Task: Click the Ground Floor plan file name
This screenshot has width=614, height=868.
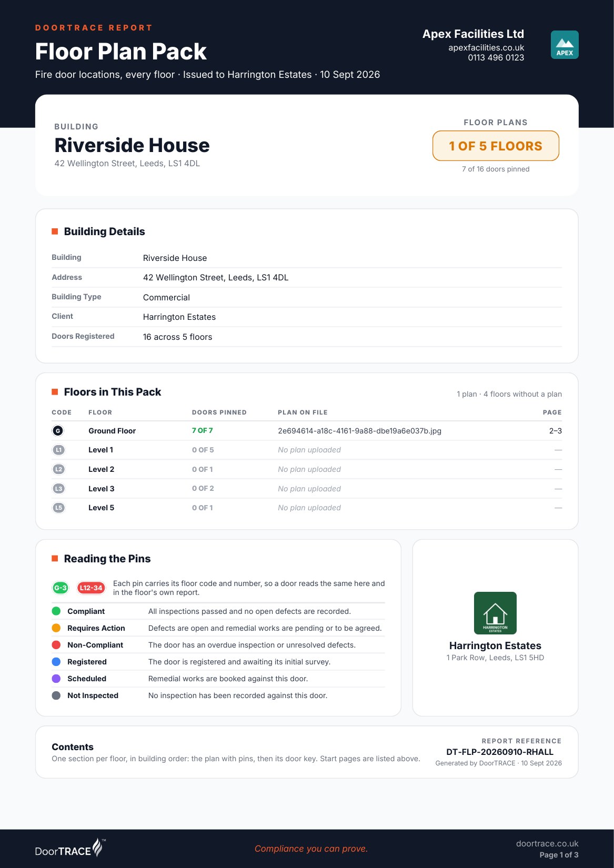Action: [359, 431]
